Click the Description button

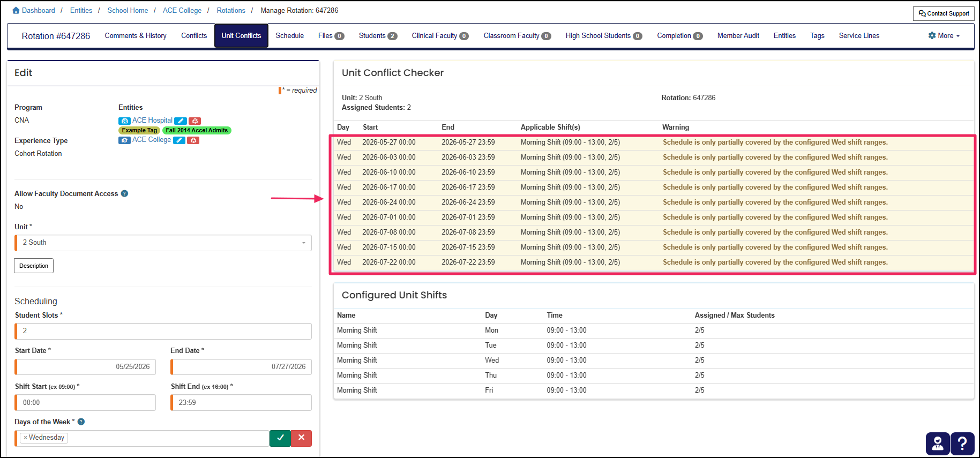pos(34,266)
